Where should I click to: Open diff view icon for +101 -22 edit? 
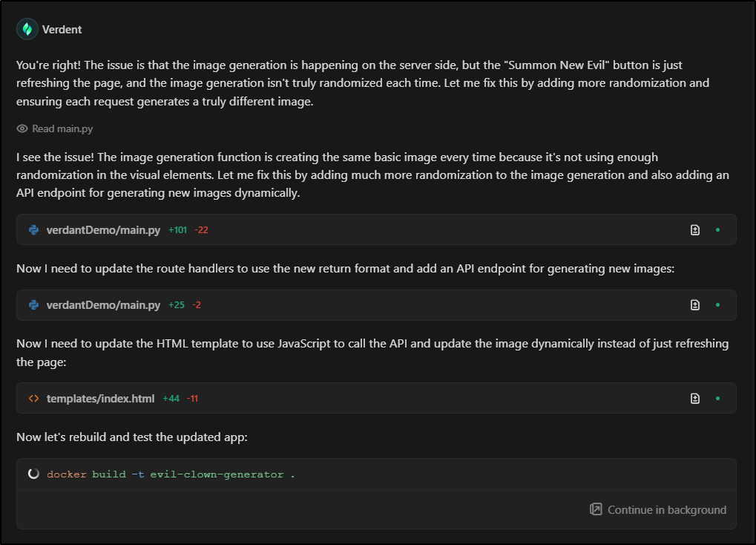tap(695, 230)
